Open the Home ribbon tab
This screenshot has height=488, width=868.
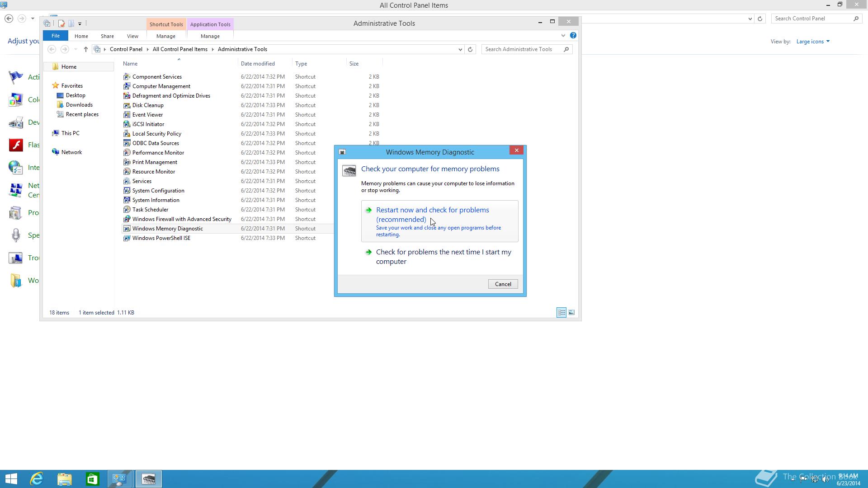81,36
